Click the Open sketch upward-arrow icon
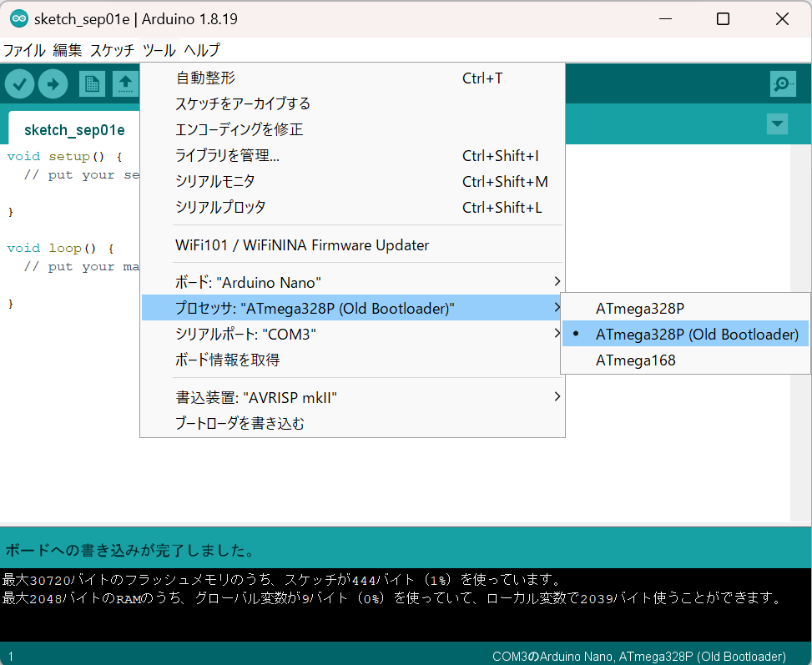This screenshot has height=665, width=812. pyautogui.click(x=125, y=84)
